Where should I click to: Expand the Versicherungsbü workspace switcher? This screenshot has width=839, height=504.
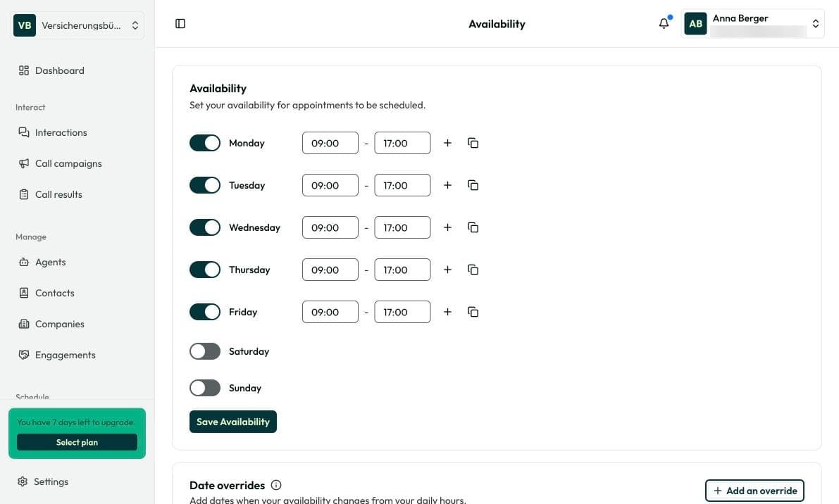click(77, 25)
